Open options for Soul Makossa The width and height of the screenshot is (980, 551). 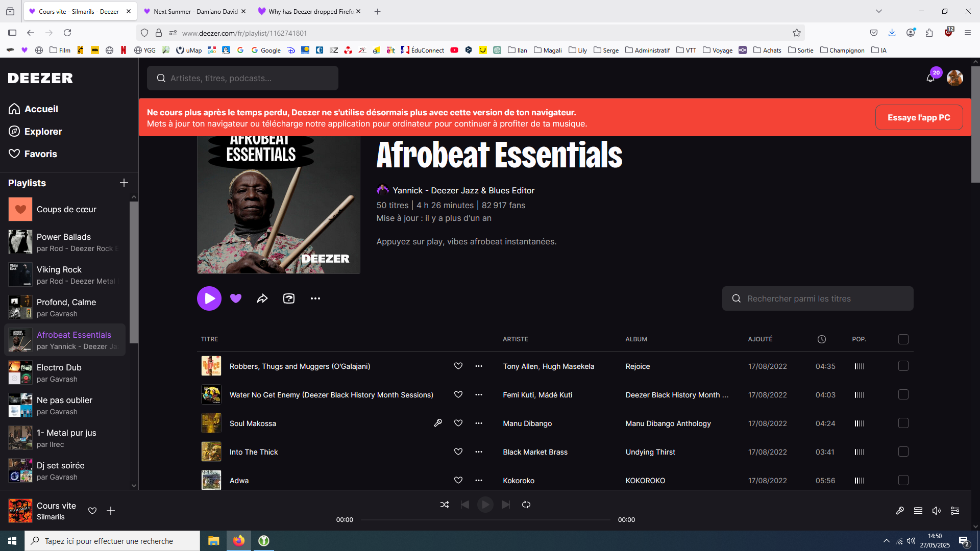pos(479,423)
